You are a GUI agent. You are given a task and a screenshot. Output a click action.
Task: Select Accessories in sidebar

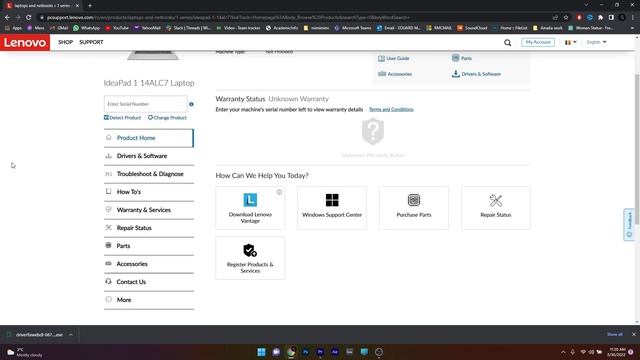click(x=149, y=264)
